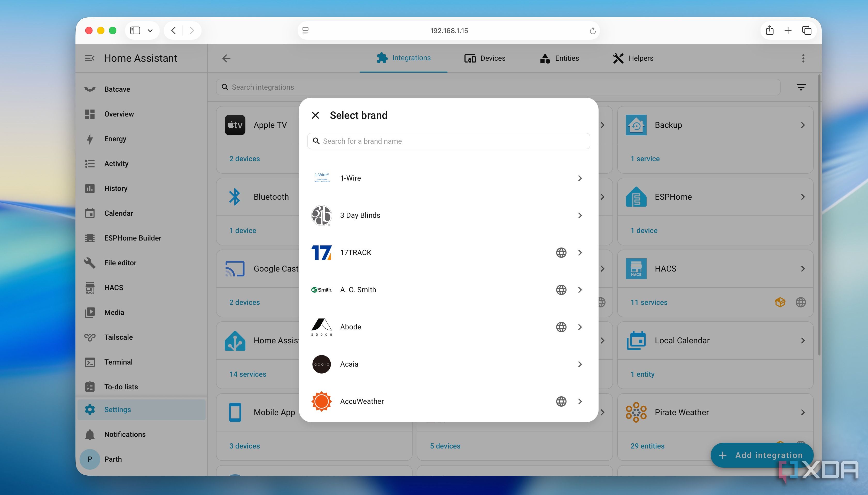Viewport: 868px width, 495px height.
Task: Collapse the Home Assistant sidebar menu
Action: pyautogui.click(x=90, y=58)
